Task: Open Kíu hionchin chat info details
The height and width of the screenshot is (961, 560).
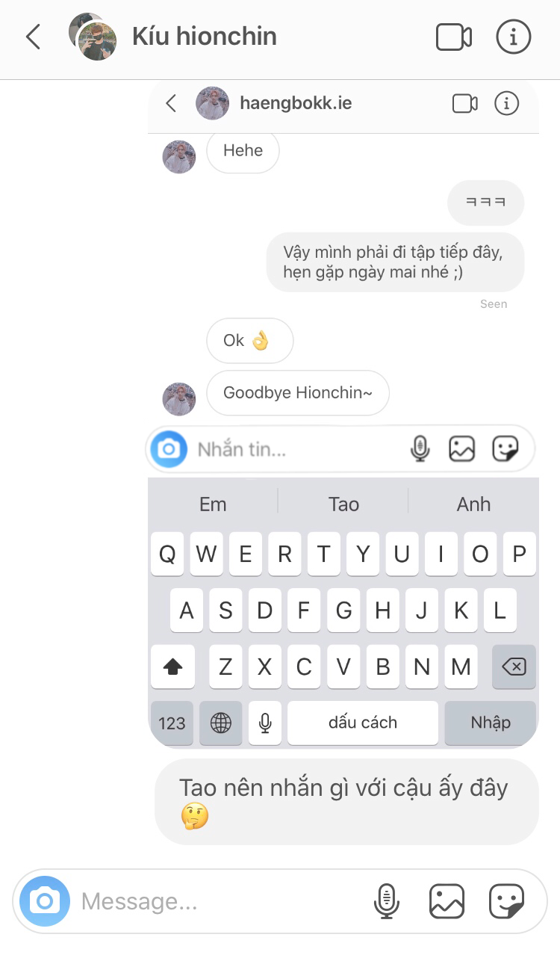Action: coord(514,37)
